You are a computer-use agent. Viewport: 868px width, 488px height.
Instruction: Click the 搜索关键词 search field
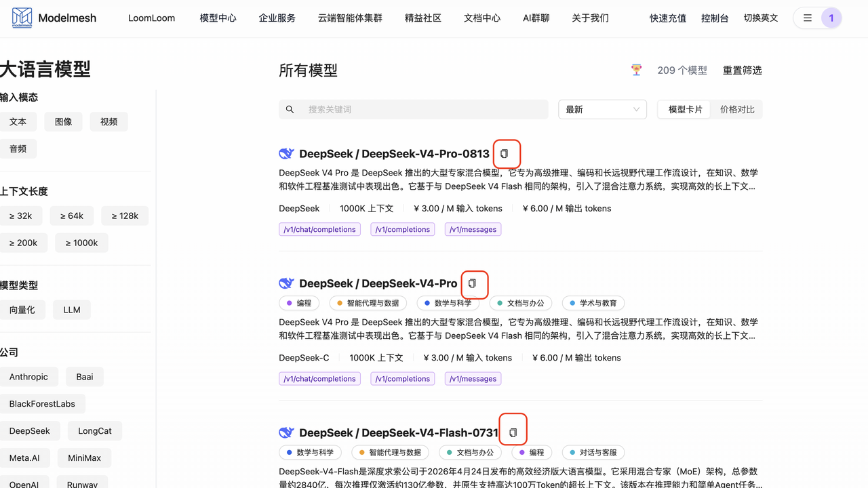coord(414,110)
